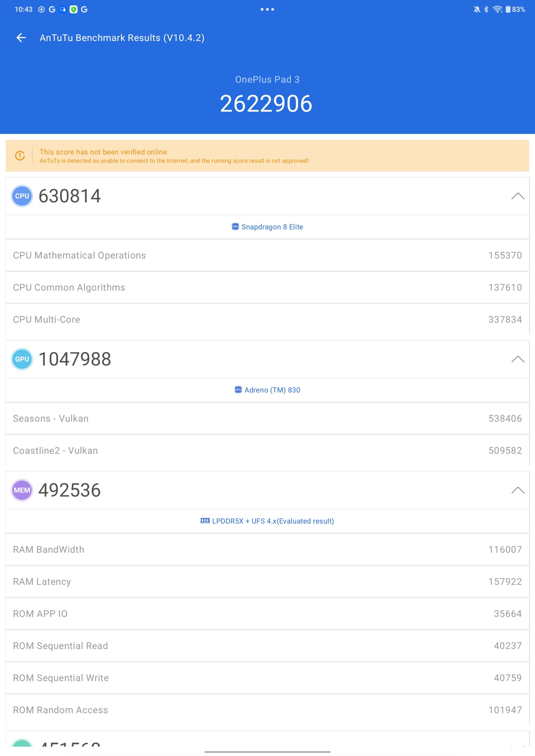Select the CPU Common Algorithms row
The image size is (535, 756).
click(268, 287)
